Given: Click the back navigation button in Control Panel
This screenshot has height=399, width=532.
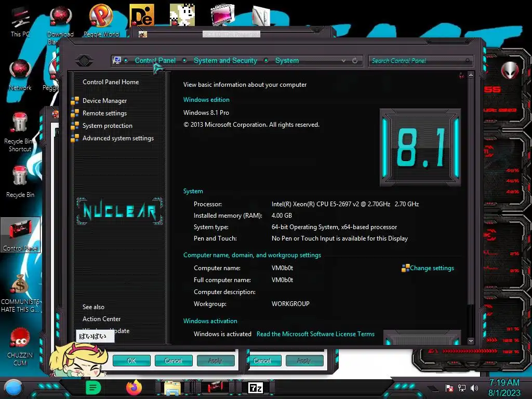Looking at the screenshot, I should [x=84, y=60].
